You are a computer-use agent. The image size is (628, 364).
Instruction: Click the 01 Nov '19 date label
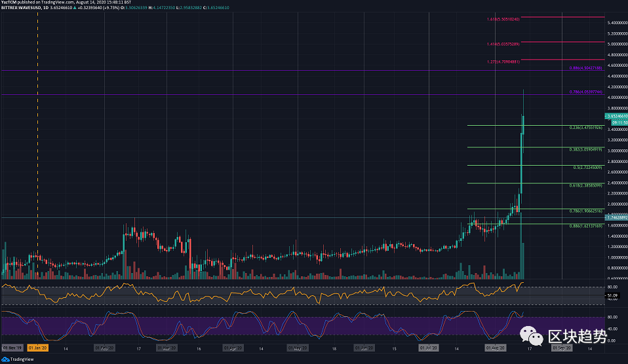click(12, 348)
